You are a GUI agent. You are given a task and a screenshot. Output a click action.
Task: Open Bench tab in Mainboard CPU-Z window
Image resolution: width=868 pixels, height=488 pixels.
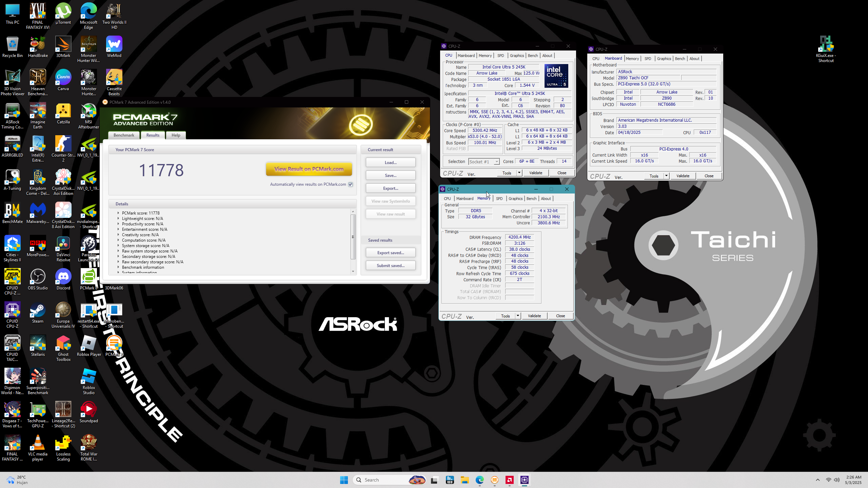tap(680, 59)
